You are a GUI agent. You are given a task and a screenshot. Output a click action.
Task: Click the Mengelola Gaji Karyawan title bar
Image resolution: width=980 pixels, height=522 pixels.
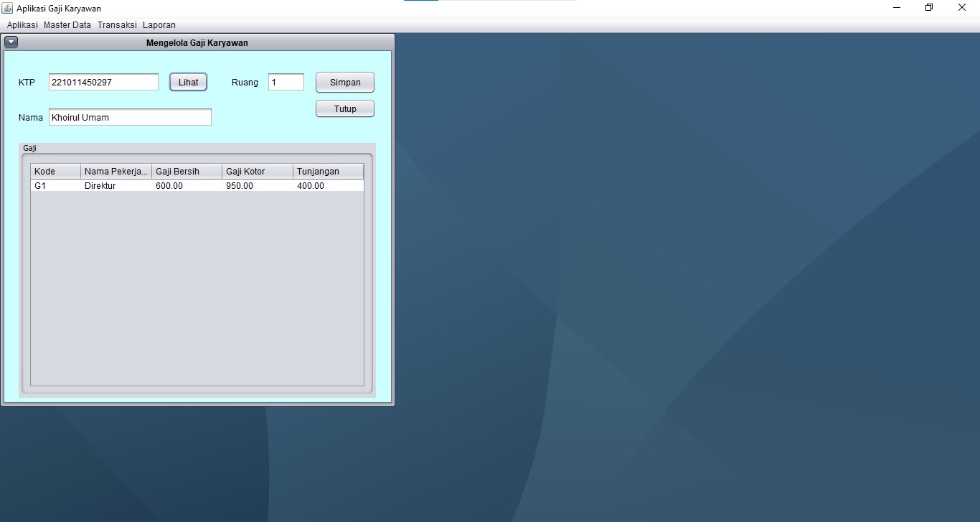(x=197, y=42)
